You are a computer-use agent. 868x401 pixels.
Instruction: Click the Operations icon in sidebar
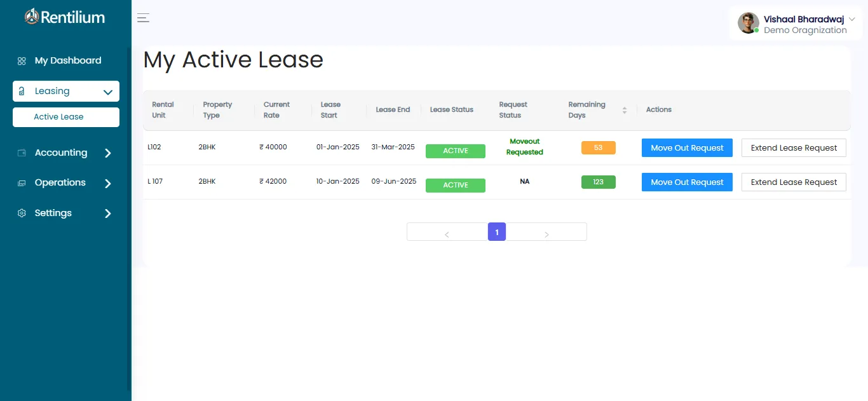tap(22, 183)
